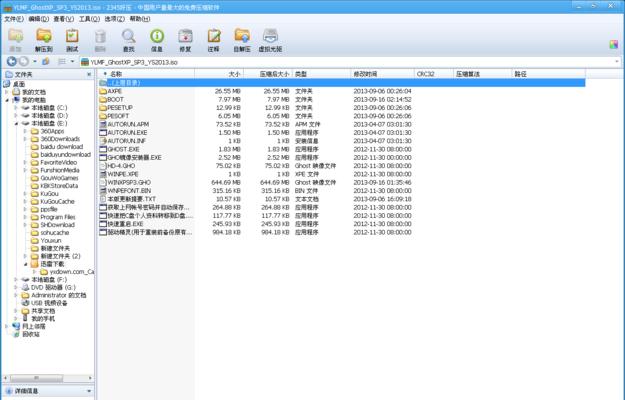Select the 上层目录 parent directory row

click(342, 82)
